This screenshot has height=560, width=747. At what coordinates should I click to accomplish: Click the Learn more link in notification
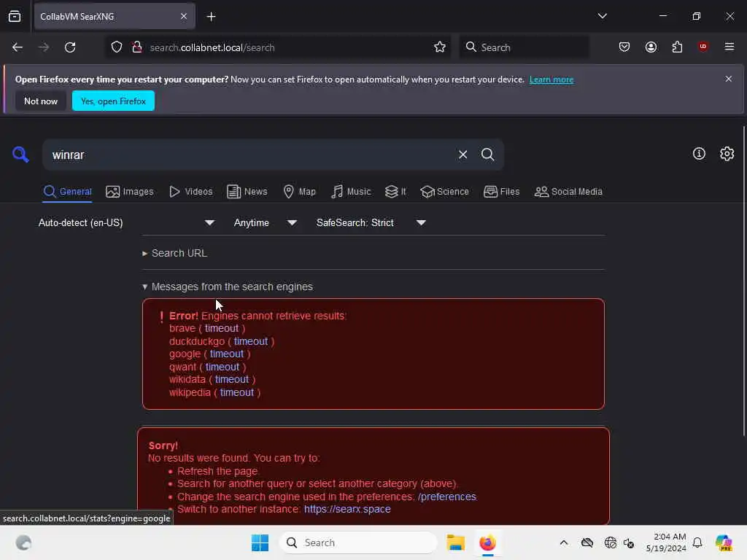[x=551, y=79]
